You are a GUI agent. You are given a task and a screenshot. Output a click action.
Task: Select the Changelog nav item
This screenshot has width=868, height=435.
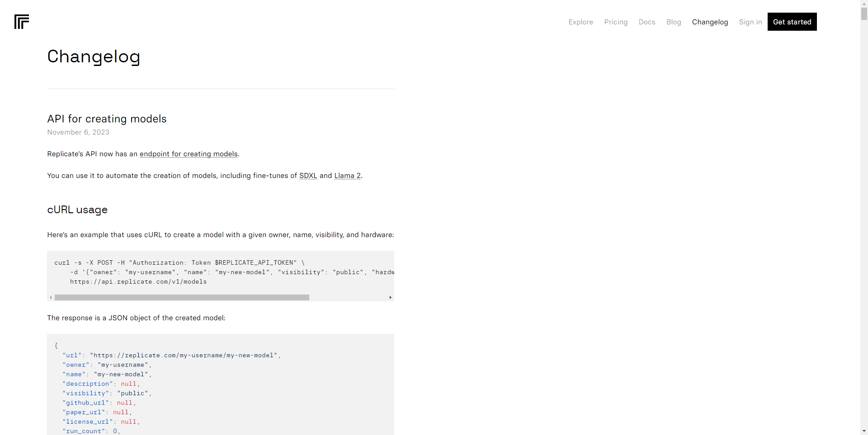(x=710, y=22)
